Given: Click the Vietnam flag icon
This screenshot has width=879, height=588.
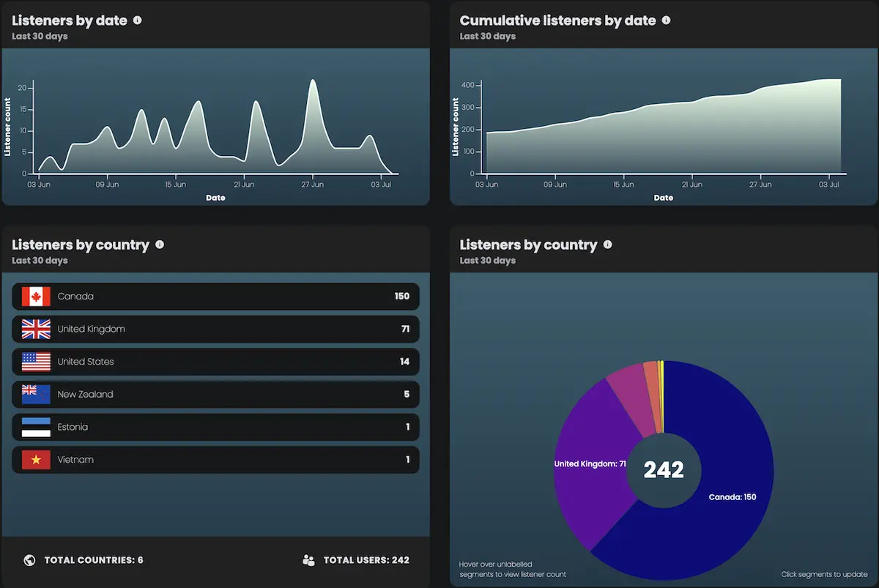Looking at the screenshot, I should click(36, 460).
